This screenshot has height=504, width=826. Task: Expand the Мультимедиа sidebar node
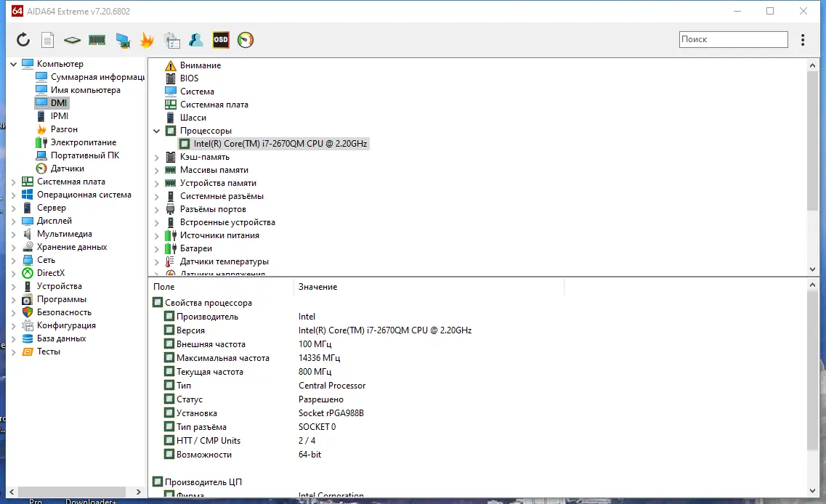tap(14, 234)
